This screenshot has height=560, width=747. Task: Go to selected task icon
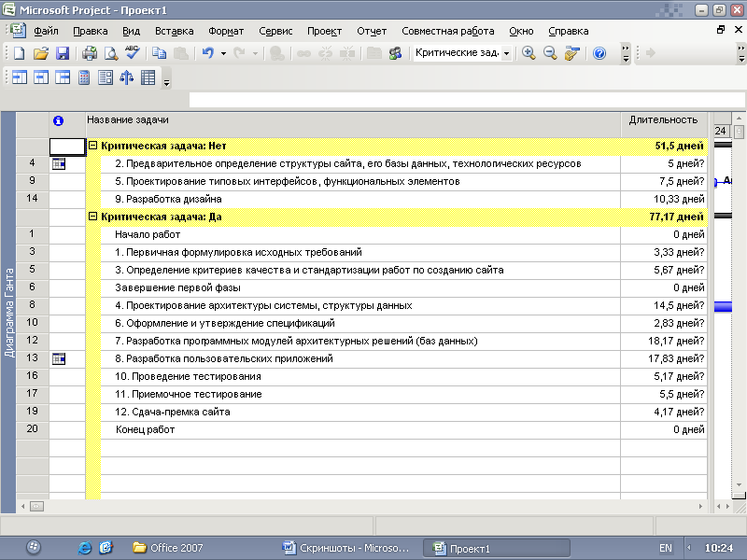[572, 53]
